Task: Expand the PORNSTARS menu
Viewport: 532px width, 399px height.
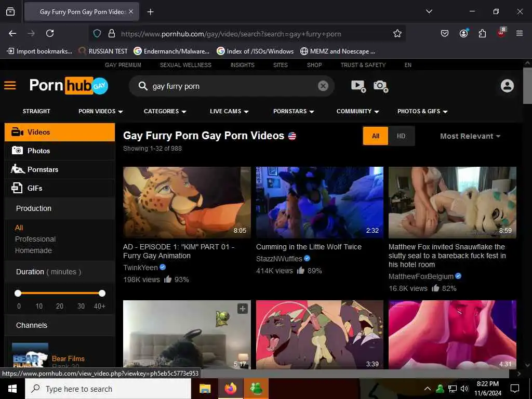Action: point(294,111)
